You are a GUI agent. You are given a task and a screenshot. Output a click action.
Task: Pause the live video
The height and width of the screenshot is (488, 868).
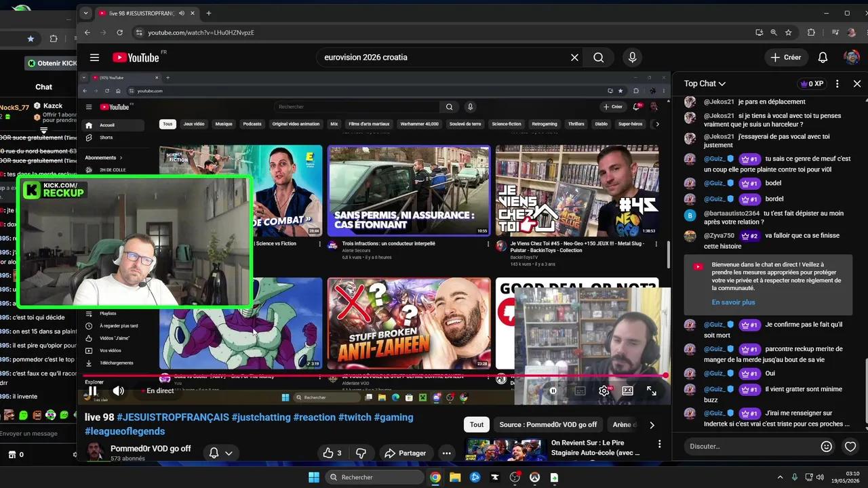tap(92, 390)
